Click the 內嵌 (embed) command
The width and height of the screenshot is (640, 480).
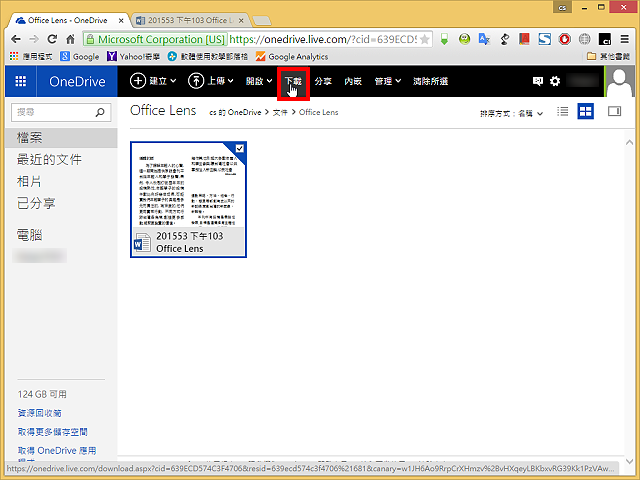[x=353, y=81]
